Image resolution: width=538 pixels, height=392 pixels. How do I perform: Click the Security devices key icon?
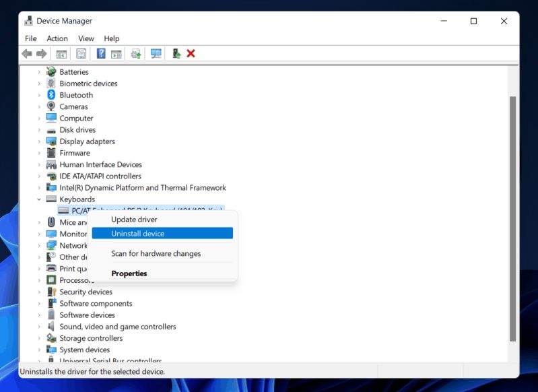coord(51,292)
